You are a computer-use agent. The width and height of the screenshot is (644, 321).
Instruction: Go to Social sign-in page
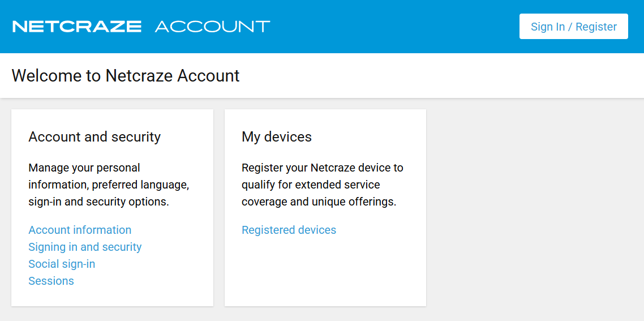coord(62,264)
